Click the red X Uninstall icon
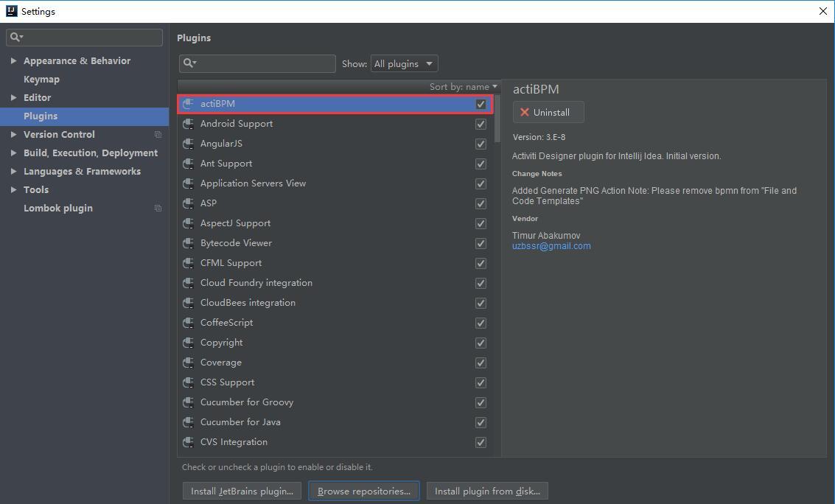 click(x=525, y=112)
